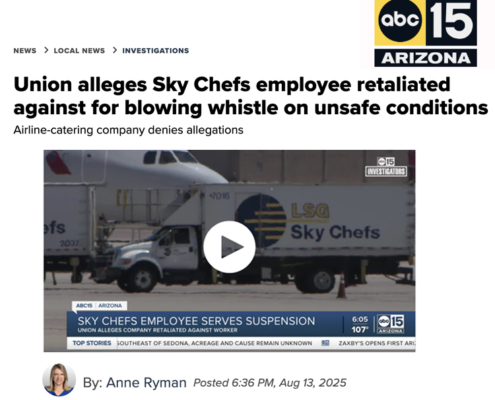The image size is (495, 400).
Task: Click the article headline about Sky Chefs
Action: 251,96
